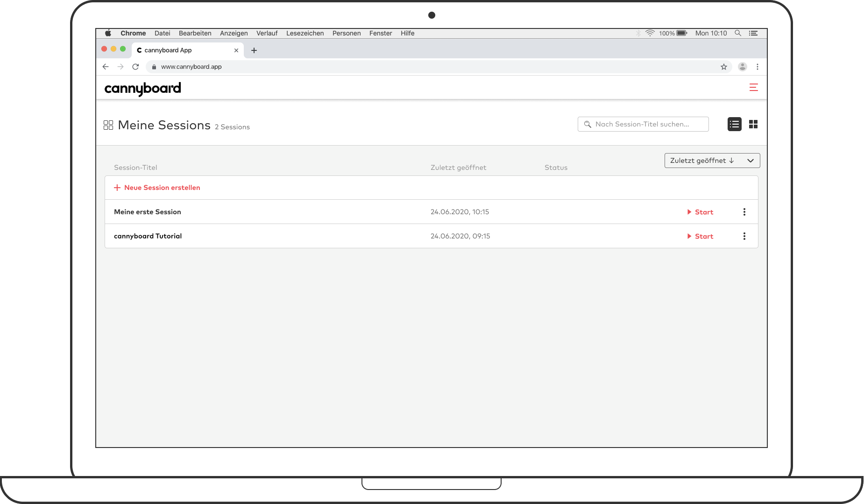Open Meine erste Session title
The image size is (864, 504).
pyautogui.click(x=148, y=212)
